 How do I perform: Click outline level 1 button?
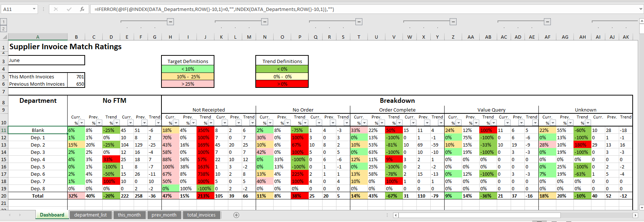(x=4, y=22)
